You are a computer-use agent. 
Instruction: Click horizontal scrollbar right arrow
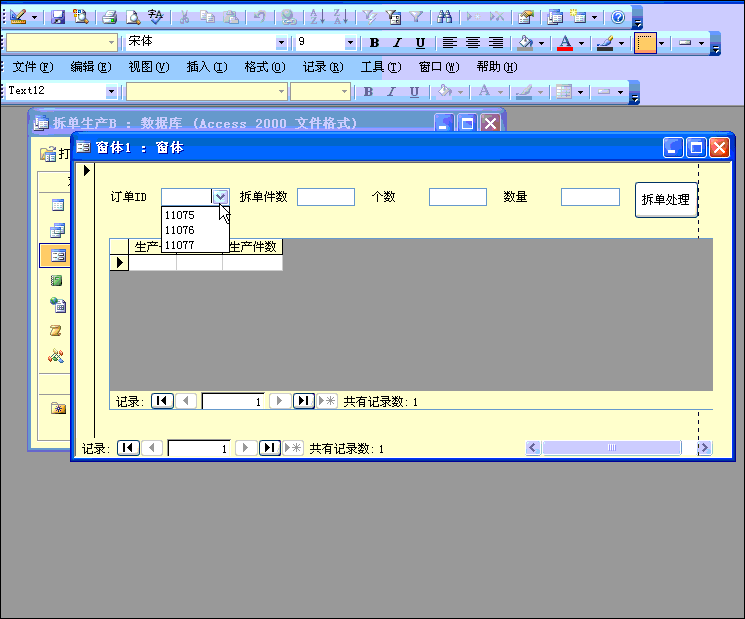[x=705, y=448]
